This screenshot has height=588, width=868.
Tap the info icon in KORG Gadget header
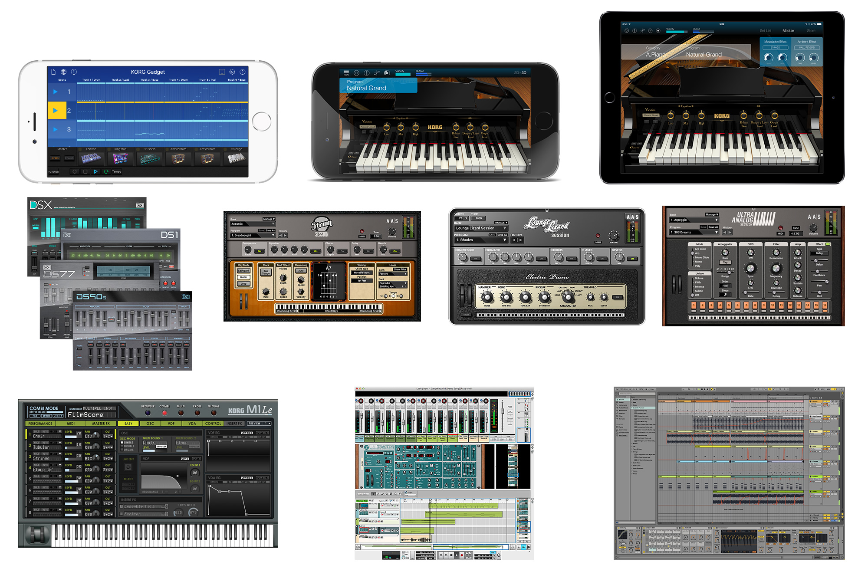[74, 72]
